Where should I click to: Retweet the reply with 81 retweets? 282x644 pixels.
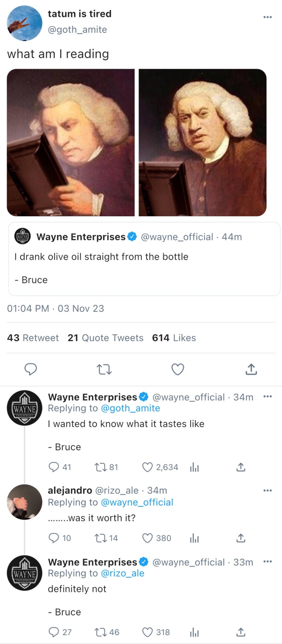point(100,467)
